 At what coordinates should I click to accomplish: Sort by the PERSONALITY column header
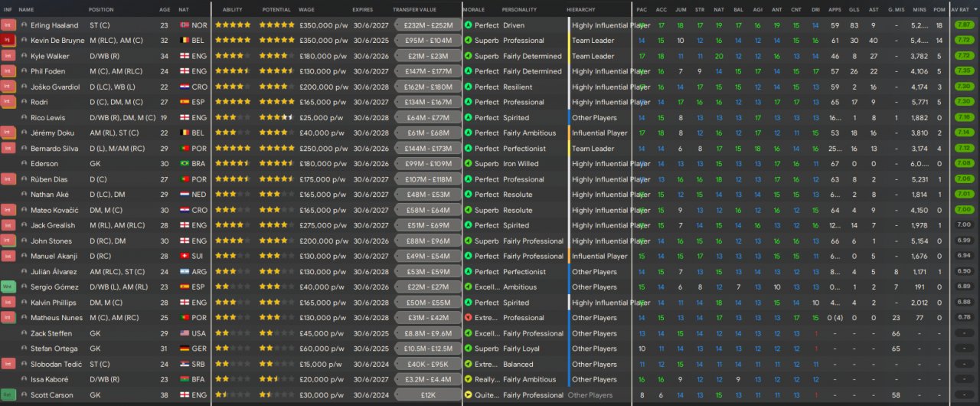519,9
